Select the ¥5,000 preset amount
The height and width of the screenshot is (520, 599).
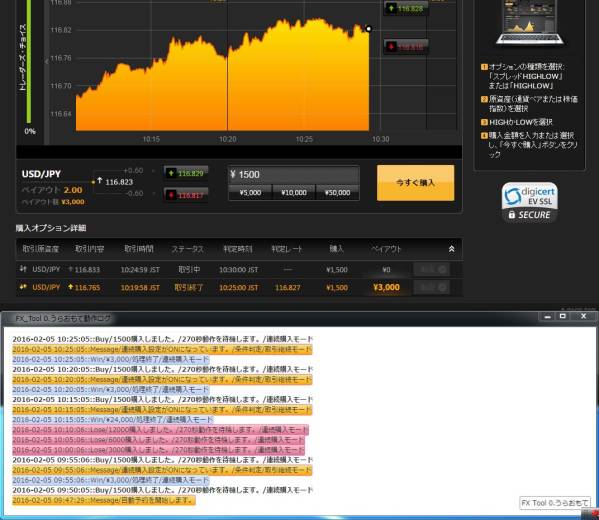[250, 193]
